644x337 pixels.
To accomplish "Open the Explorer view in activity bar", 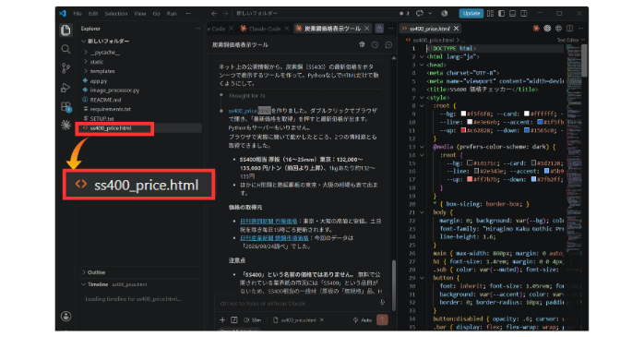I will tap(66, 30).
